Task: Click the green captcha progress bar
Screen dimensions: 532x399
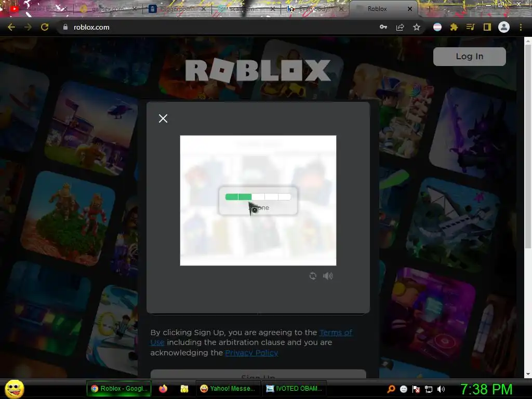Action: (258, 197)
